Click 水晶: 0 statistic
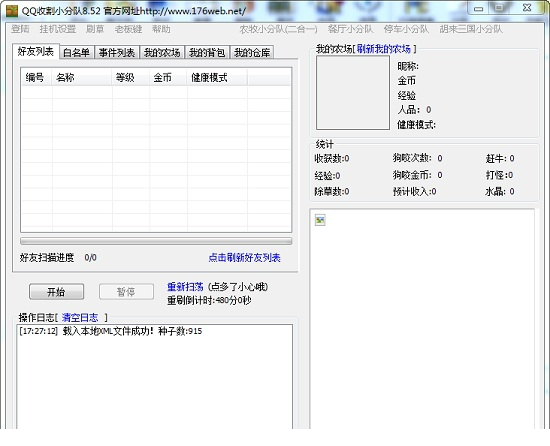 tap(500, 191)
